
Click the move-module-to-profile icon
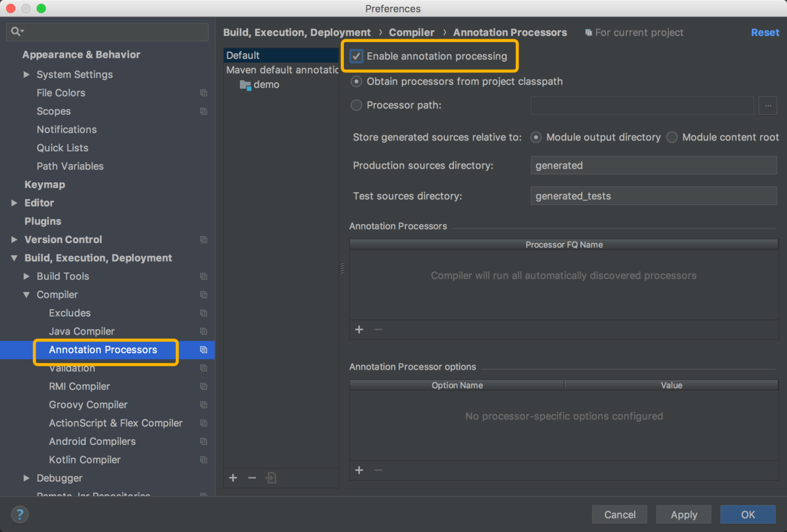click(x=271, y=477)
